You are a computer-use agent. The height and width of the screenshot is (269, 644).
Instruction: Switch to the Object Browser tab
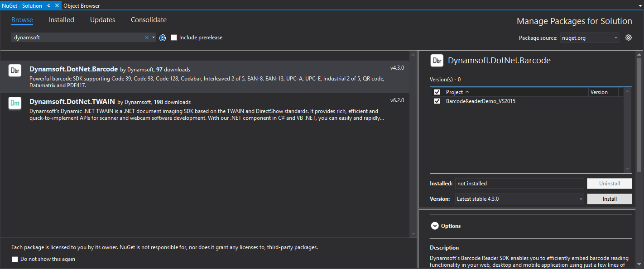[x=82, y=5]
